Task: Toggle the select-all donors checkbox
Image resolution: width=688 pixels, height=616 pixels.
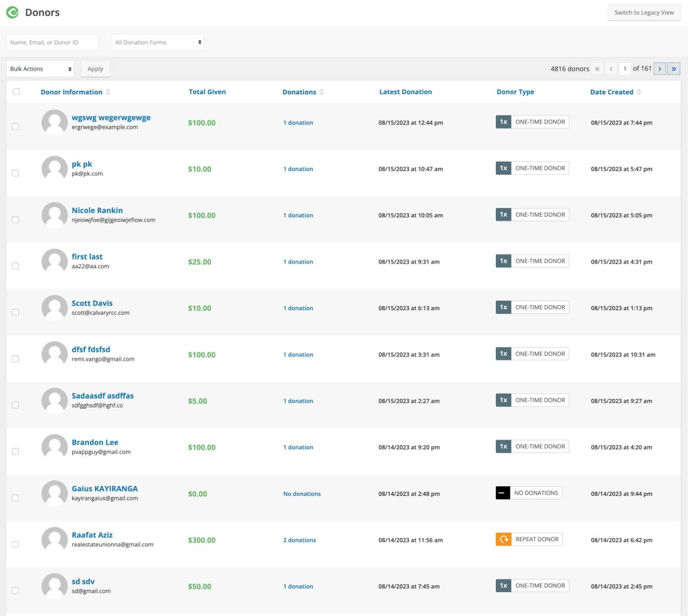Action: click(x=17, y=92)
